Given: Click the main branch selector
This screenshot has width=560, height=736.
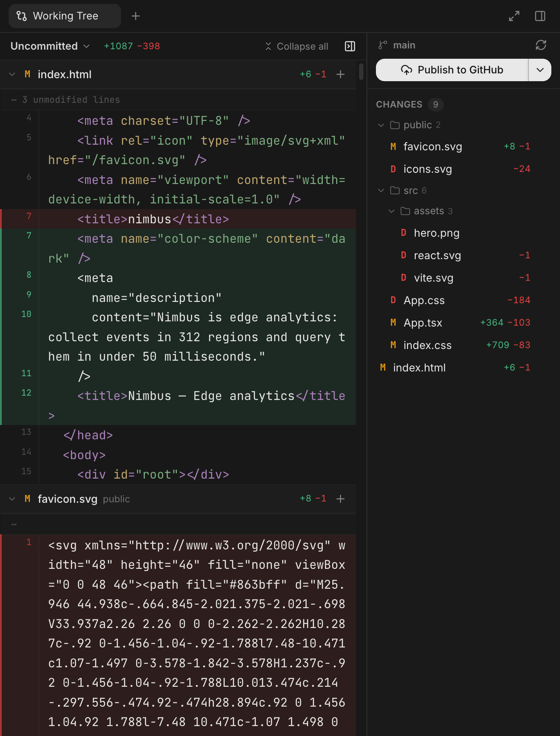Looking at the screenshot, I should coord(397,45).
